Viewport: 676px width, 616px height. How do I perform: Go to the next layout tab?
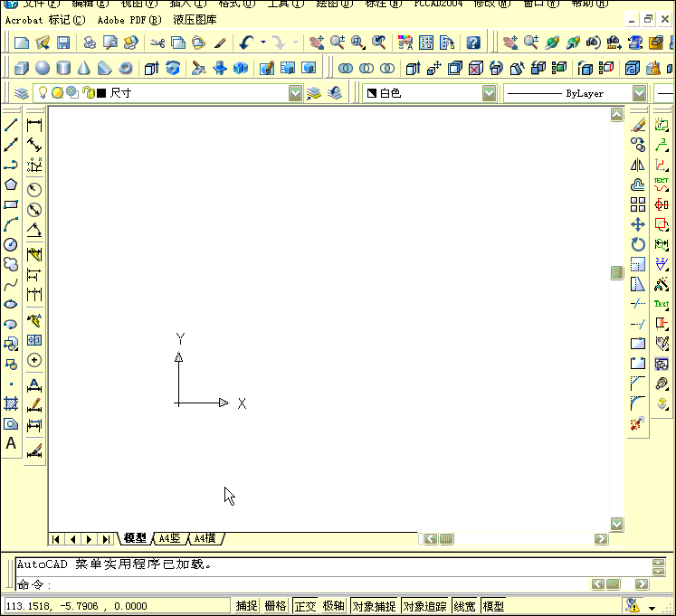(x=90, y=539)
